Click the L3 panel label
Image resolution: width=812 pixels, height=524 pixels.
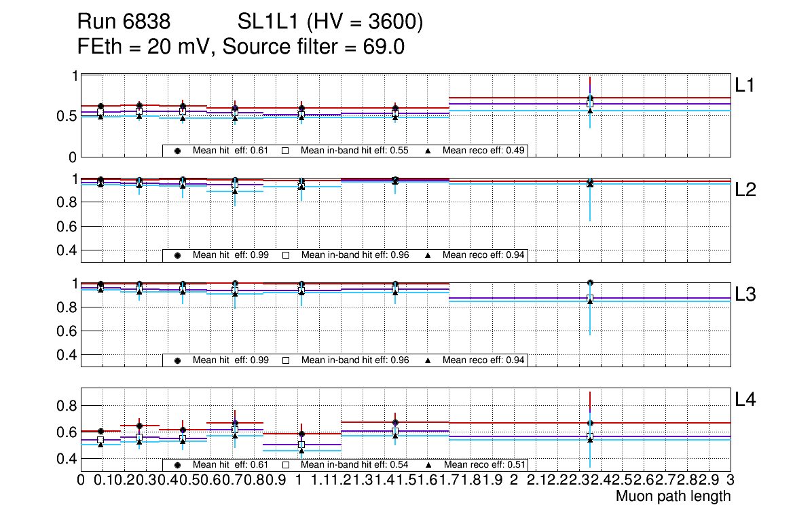[x=745, y=295]
